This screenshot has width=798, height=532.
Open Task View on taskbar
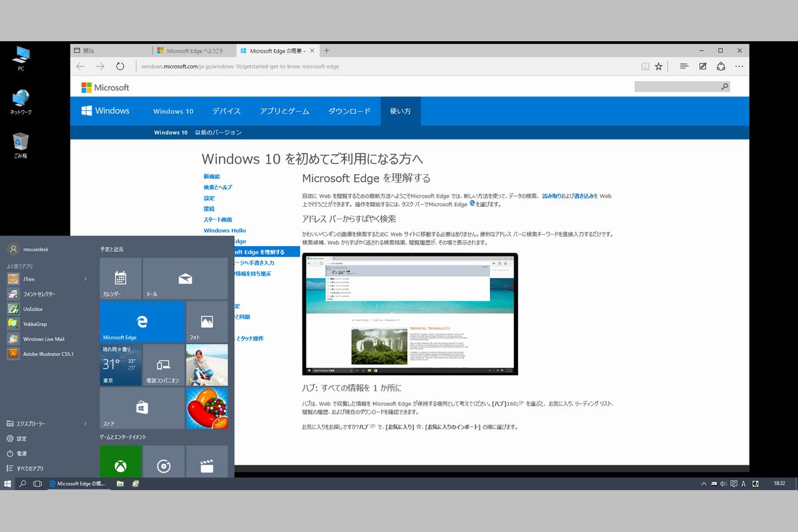[38, 483]
